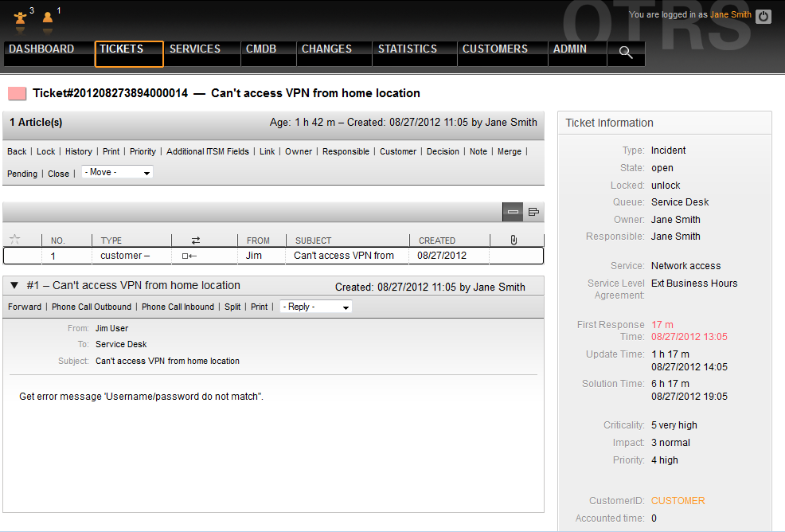The height and width of the screenshot is (532, 785).
Task: Open the Move queue dropdown
Action: pos(117,172)
